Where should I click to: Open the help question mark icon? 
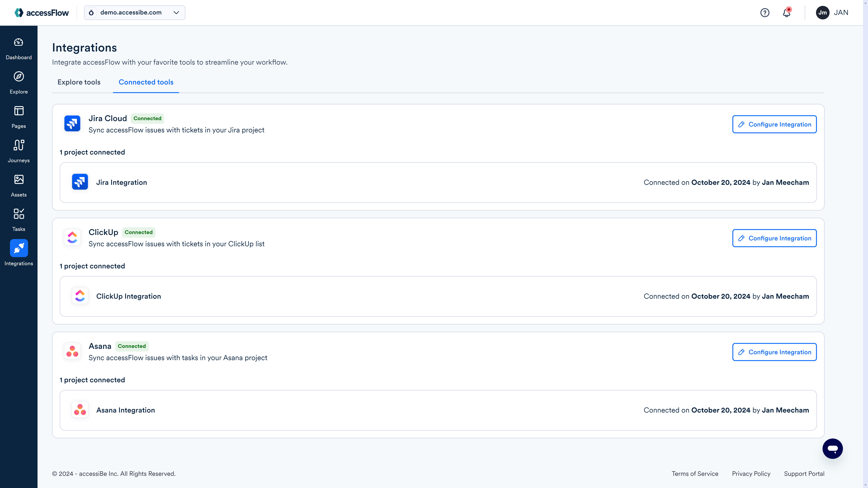tap(765, 13)
